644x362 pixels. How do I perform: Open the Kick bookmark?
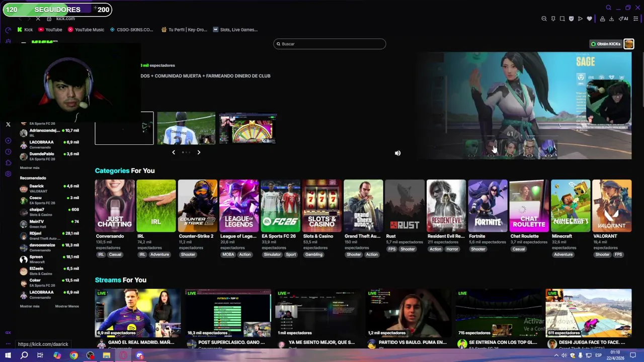point(25,30)
